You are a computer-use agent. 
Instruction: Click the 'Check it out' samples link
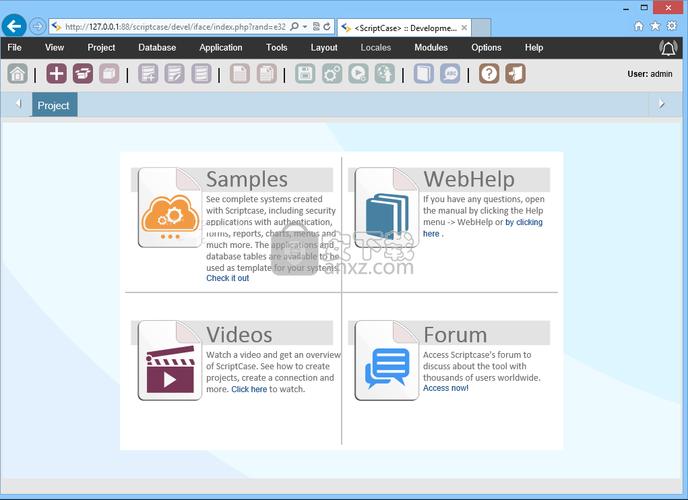[x=228, y=278]
